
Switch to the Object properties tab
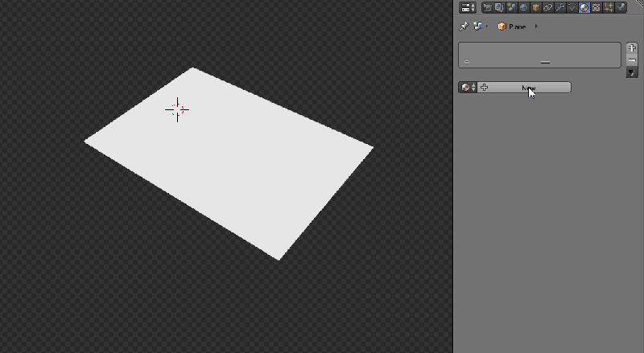[535, 7]
